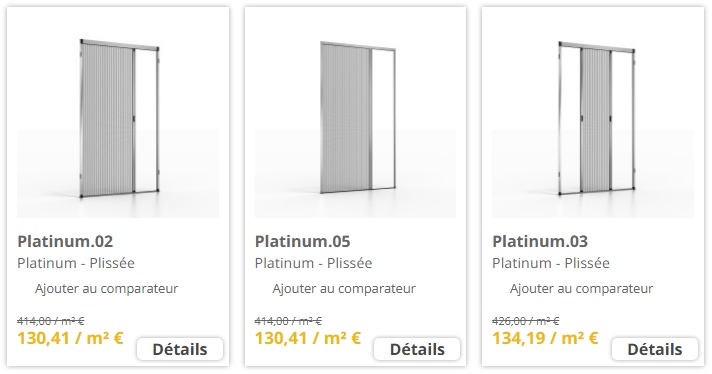Open Détails for Platinum.02
Image resolution: width=712 pixels, height=374 pixels.
point(180,349)
